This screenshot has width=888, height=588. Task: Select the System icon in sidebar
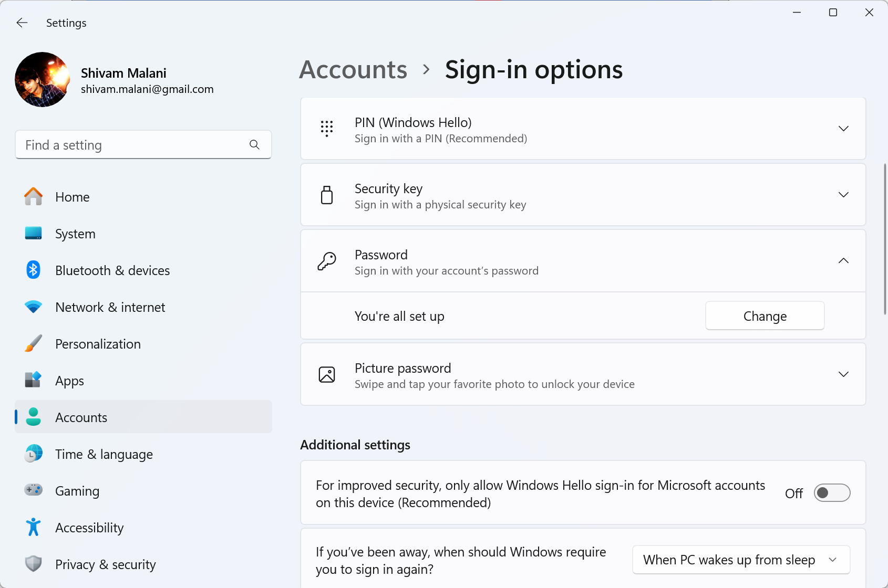33,233
